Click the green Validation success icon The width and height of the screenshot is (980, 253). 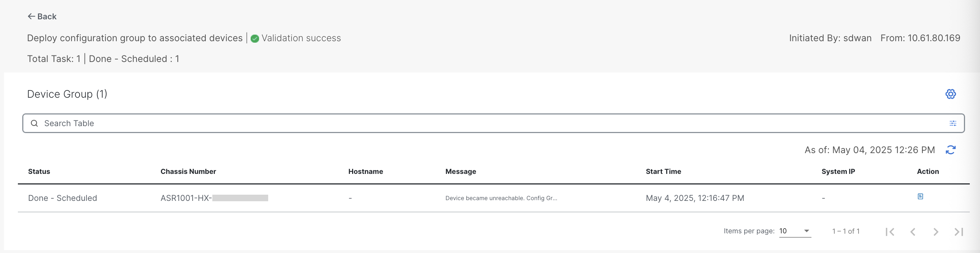click(255, 38)
